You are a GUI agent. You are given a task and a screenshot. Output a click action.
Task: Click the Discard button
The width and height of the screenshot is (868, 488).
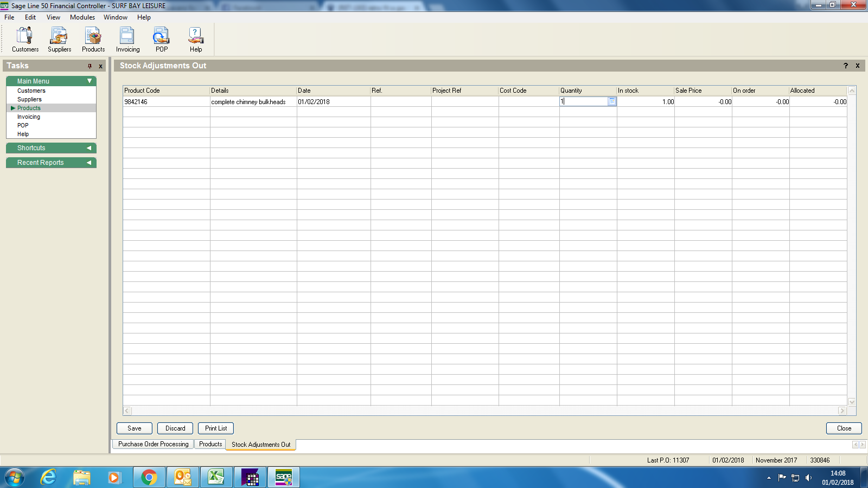click(x=175, y=428)
